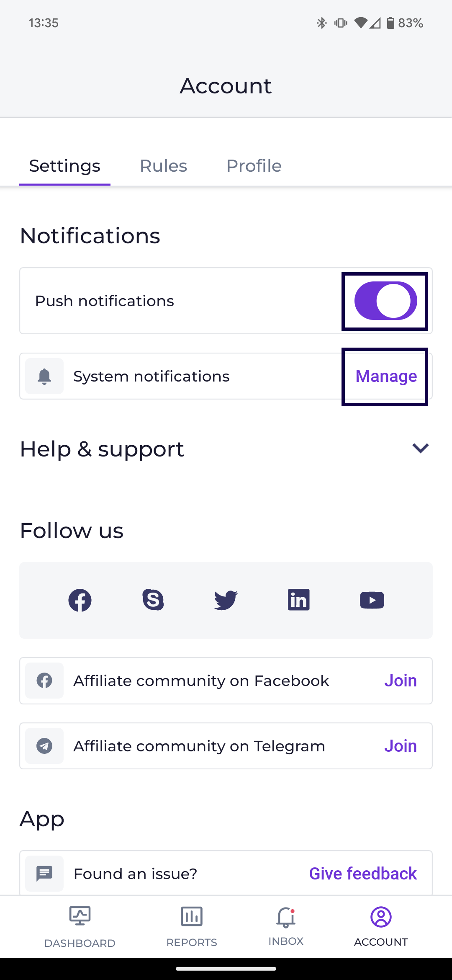Tap the Inbox bell icon
The image size is (452, 980).
pyautogui.click(x=286, y=918)
